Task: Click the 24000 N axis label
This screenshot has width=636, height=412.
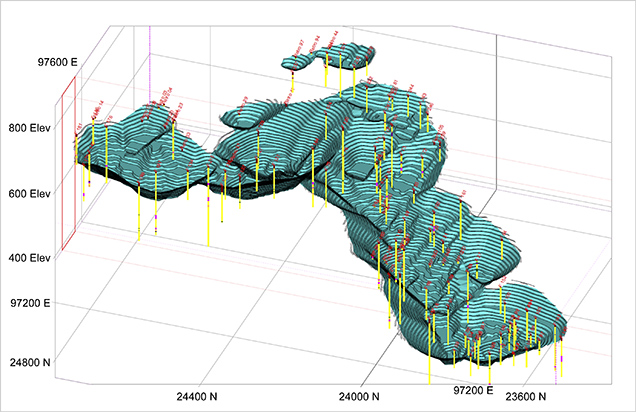Action: 359,396
